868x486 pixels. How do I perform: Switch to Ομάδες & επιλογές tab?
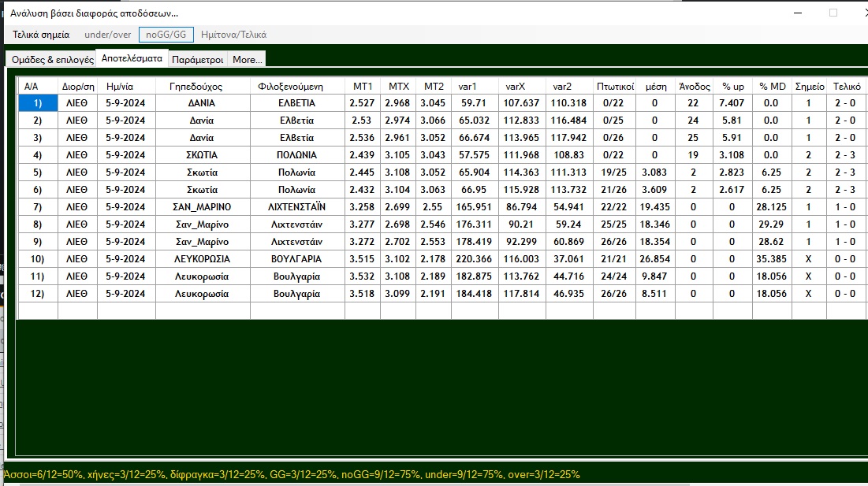[x=53, y=60]
